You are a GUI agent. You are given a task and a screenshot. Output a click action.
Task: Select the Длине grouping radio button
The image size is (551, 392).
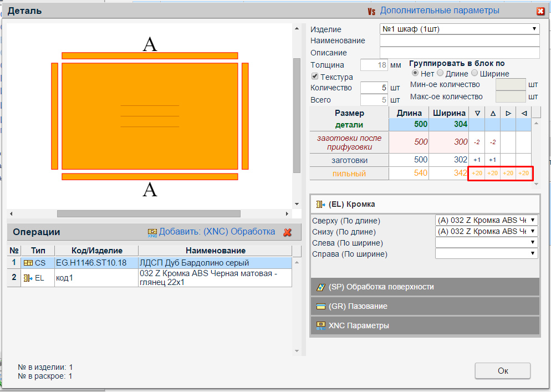(x=440, y=73)
